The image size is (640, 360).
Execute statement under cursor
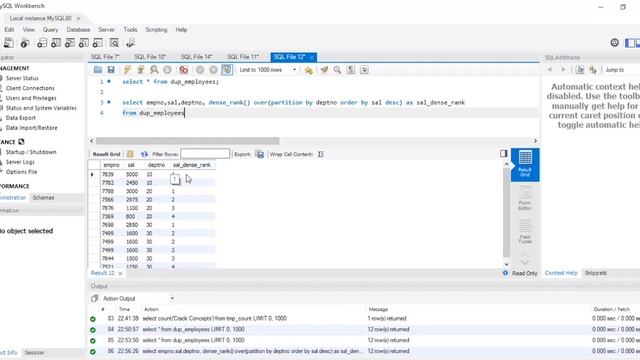coord(141,70)
